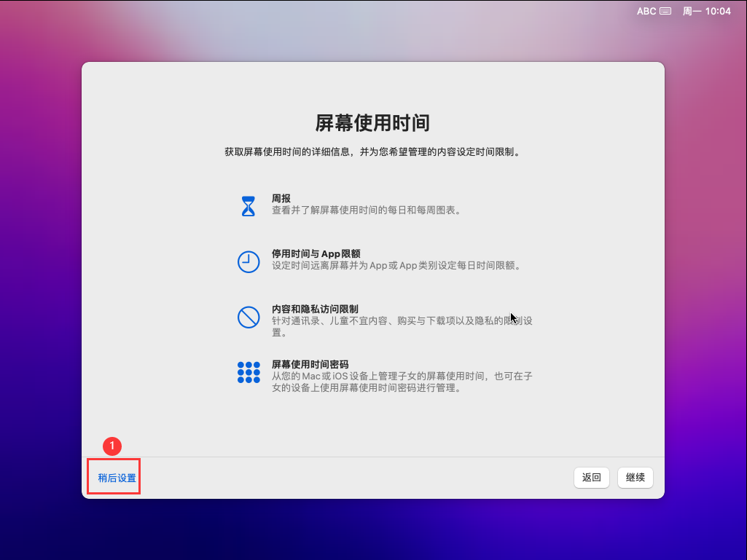Open the keyboard input source icon in menu bar
The width and height of the screenshot is (747, 560).
[x=665, y=11]
